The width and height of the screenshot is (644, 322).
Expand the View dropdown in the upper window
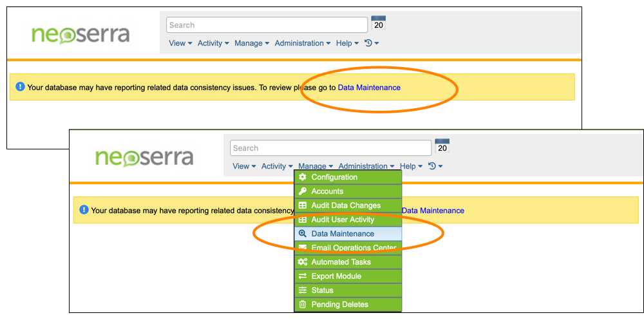pyautogui.click(x=180, y=43)
